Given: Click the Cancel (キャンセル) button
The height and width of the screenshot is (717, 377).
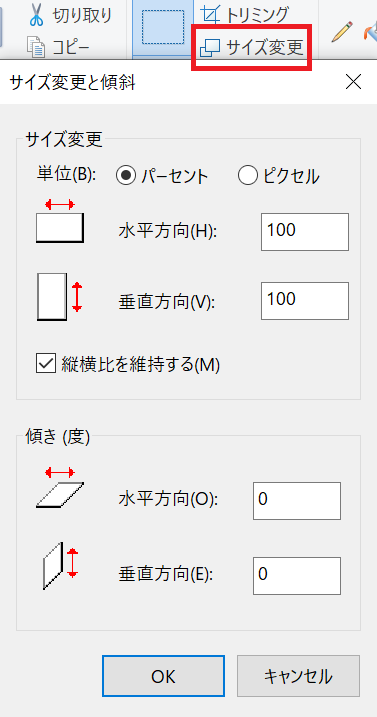Looking at the screenshot, I should pos(298,677).
